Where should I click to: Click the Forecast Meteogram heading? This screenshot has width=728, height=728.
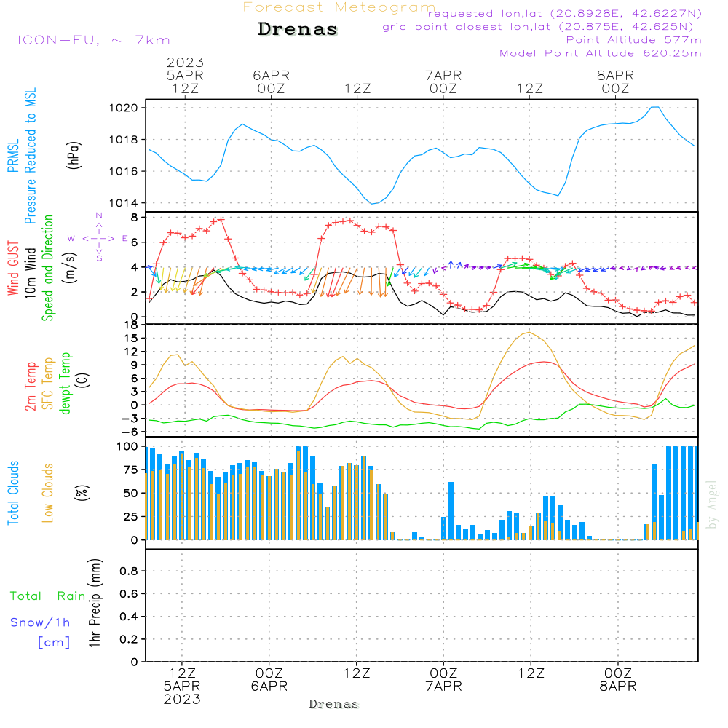(339, 7)
